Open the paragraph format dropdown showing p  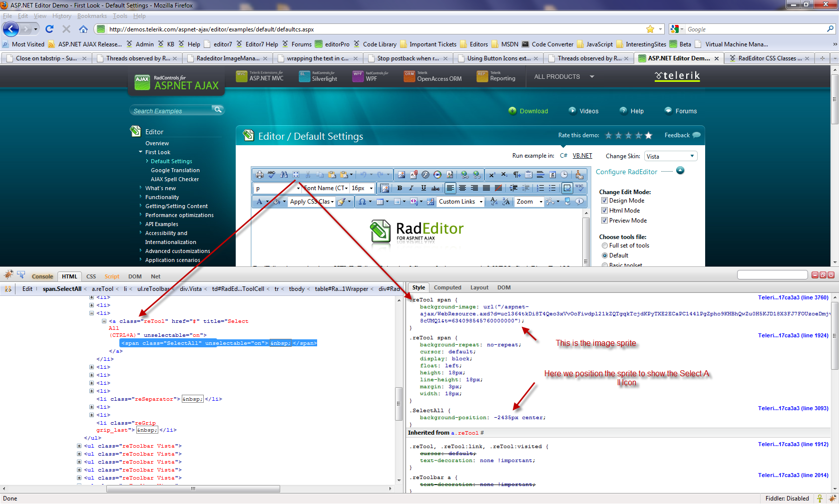(277, 188)
